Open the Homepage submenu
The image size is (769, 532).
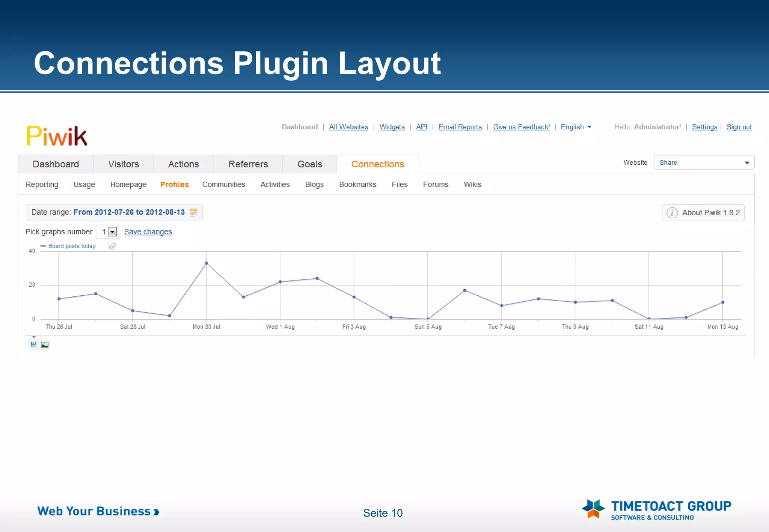(128, 185)
